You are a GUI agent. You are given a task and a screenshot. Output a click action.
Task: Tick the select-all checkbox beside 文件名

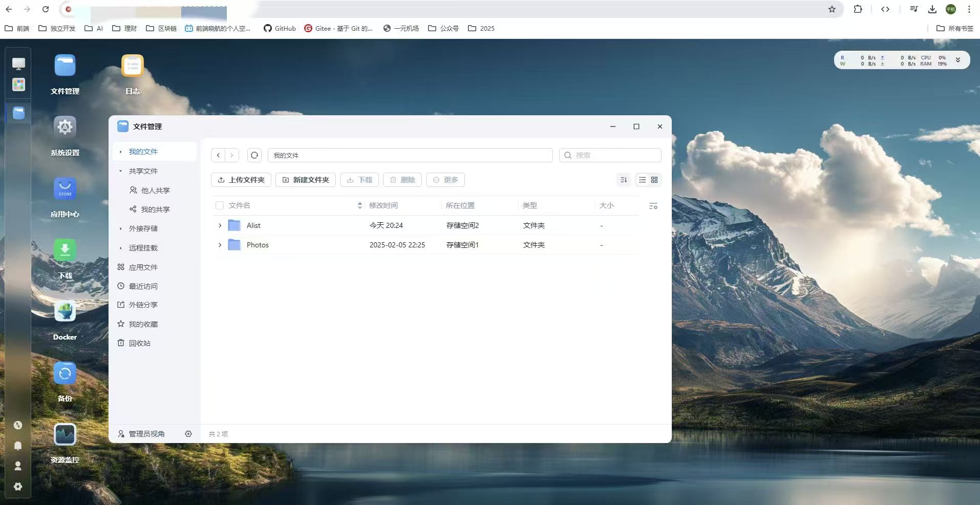[x=220, y=205]
